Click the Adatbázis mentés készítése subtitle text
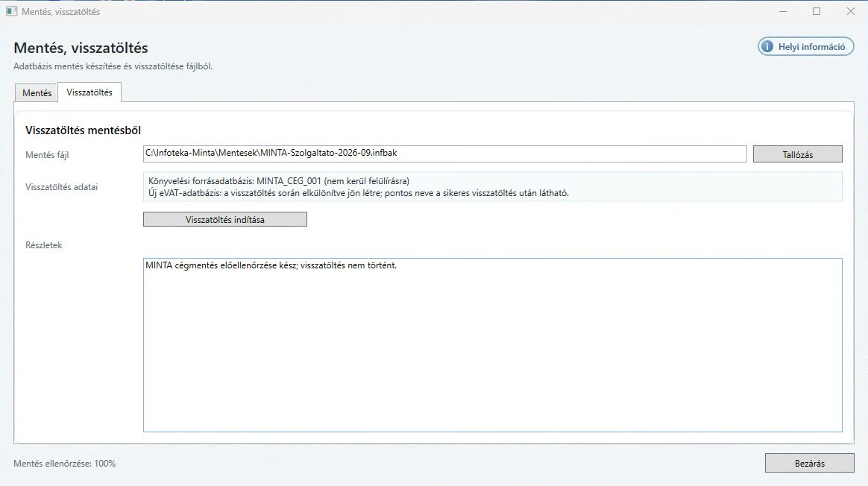The image size is (868, 486). [113, 66]
